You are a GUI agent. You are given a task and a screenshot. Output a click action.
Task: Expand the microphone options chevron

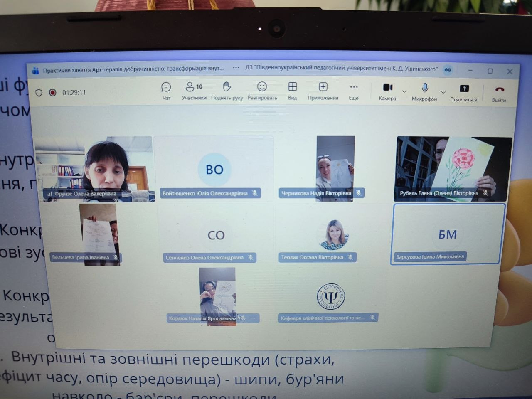(x=443, y=92)
